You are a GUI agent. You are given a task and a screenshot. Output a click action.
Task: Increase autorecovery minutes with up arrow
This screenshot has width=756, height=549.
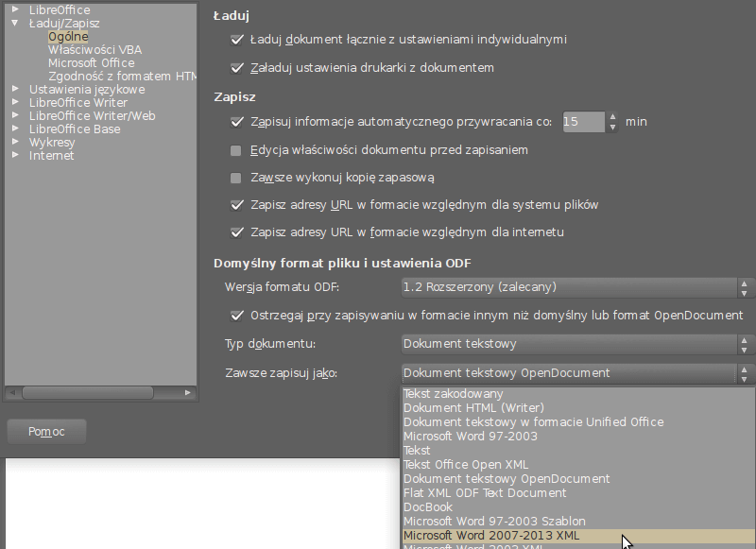pos(612,116)
